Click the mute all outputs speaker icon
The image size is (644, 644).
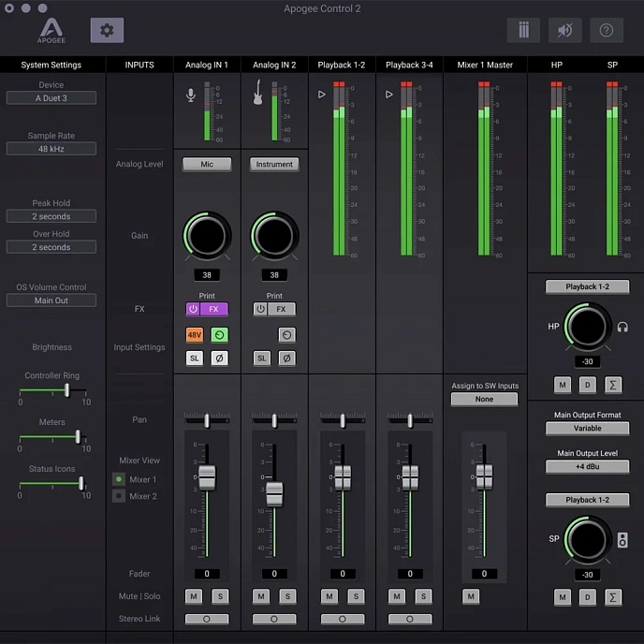[564, 30]
